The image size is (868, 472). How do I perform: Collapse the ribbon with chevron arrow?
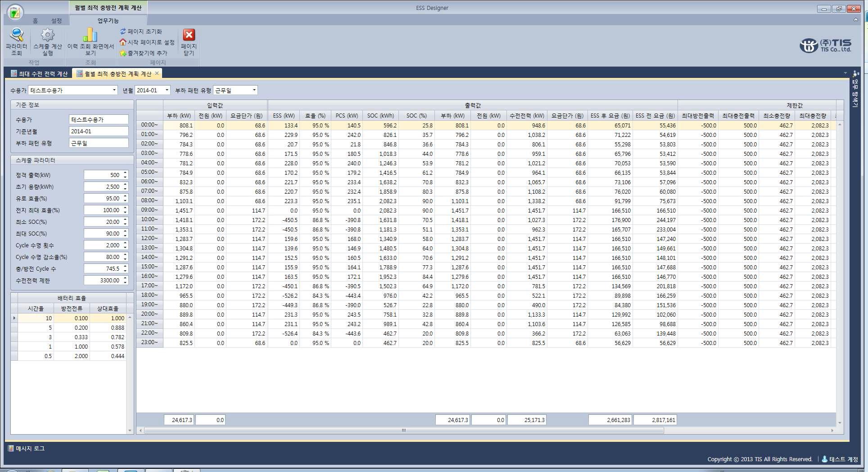pyautogui.click(x=856, y=20)
